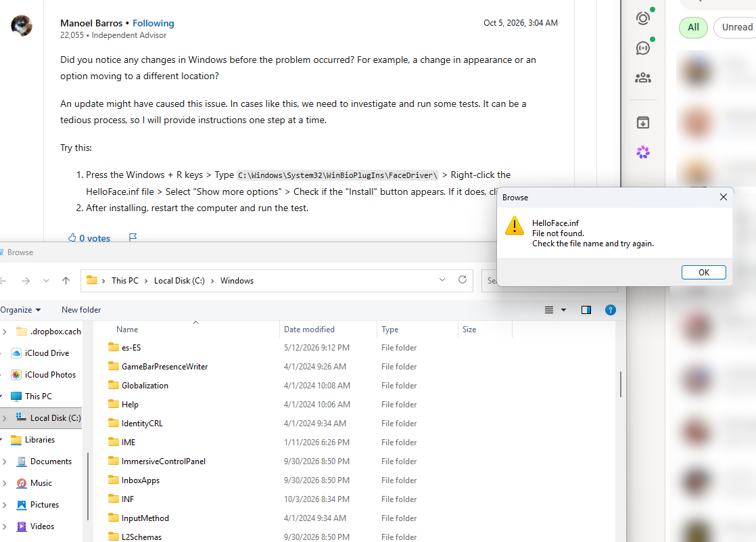Viewport: 756px width, 542px height.
Task: Sort files by the Type column header
Action: [x=417, y=330]
